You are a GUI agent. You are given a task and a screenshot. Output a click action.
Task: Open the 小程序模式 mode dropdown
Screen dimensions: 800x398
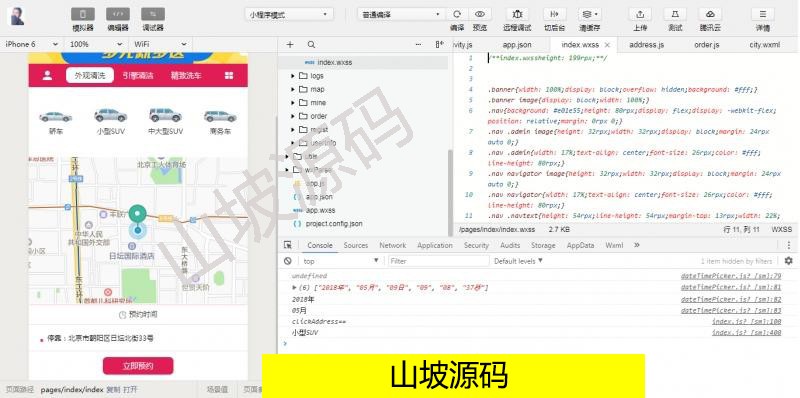pyautogui.click(x=289, y=15)
